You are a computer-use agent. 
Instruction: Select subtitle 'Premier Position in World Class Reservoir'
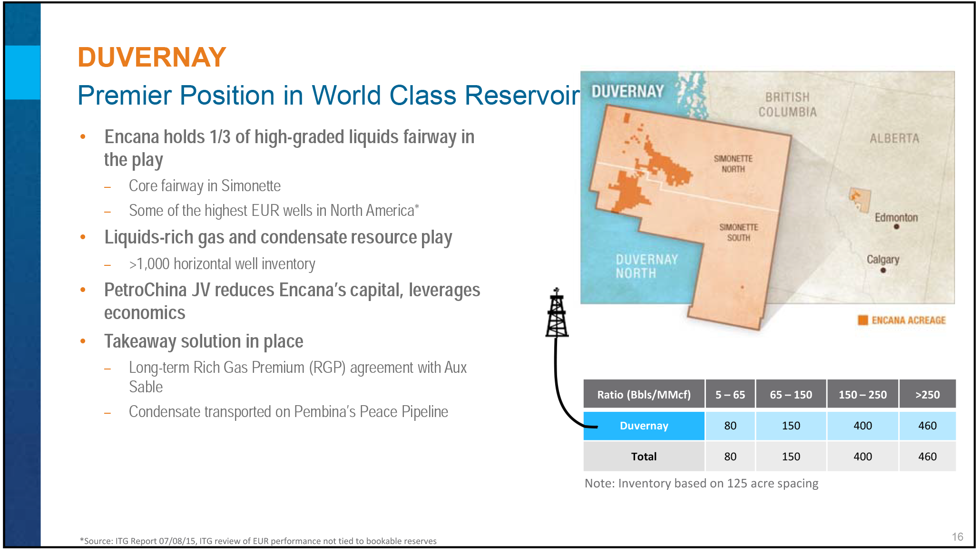click(329, 95)
